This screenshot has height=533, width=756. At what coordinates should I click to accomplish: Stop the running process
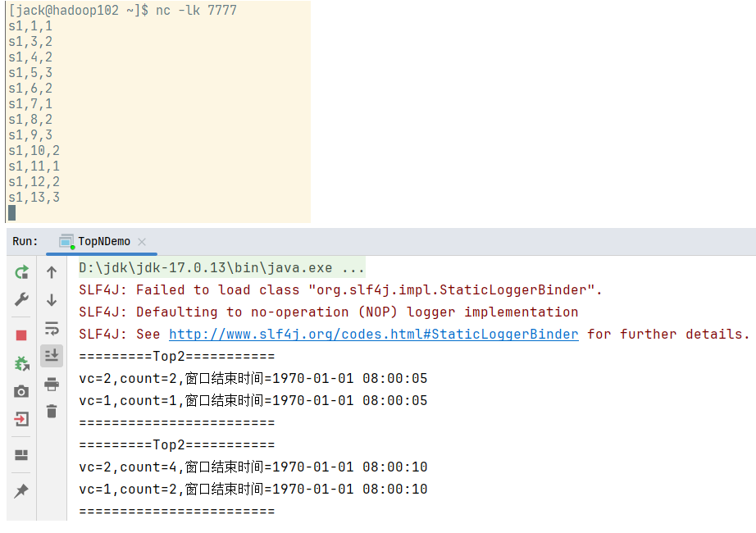click(x=21, y=335)
